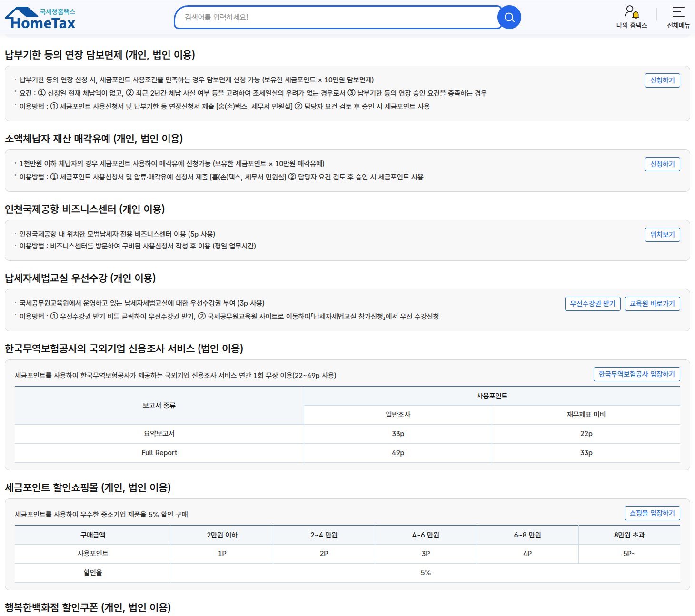Select the Full Report 49p table cell
695x616 pixels.
pos(397,453)
